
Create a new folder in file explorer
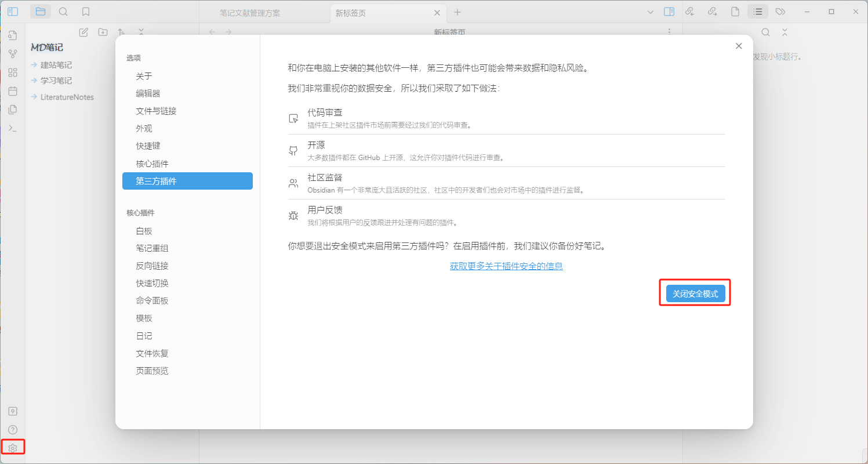point(103,32)
